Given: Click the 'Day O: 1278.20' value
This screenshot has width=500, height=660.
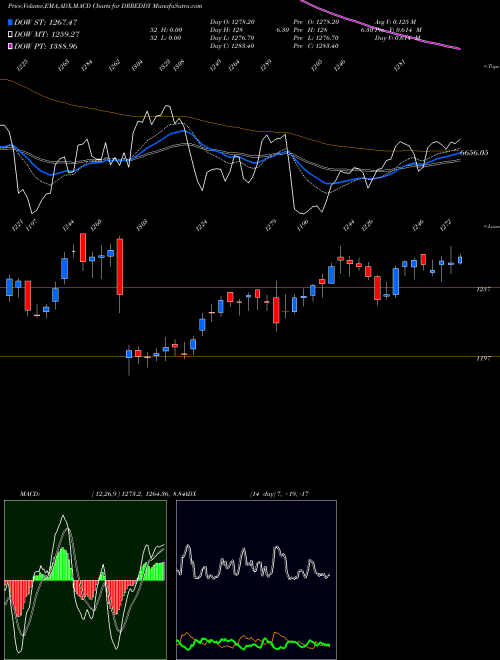Looking at the screenshot, I should pyautogui.click(x=232, y=22).
